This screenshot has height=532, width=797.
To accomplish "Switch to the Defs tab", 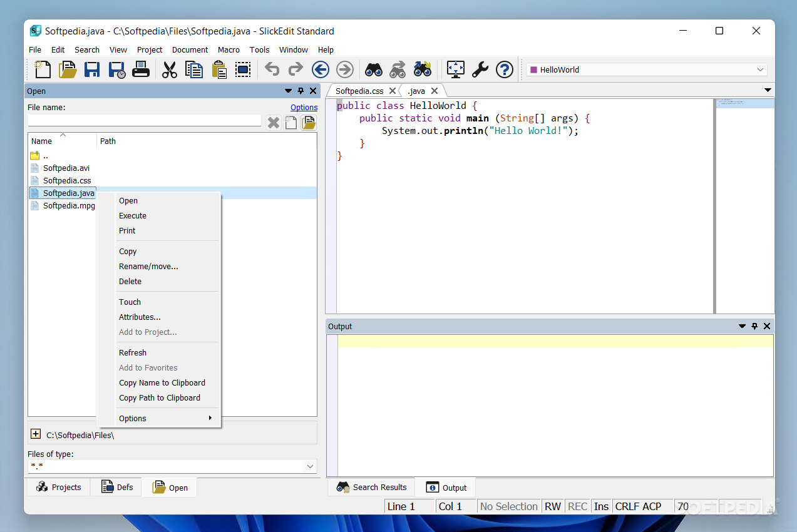I will coord(117,487).
